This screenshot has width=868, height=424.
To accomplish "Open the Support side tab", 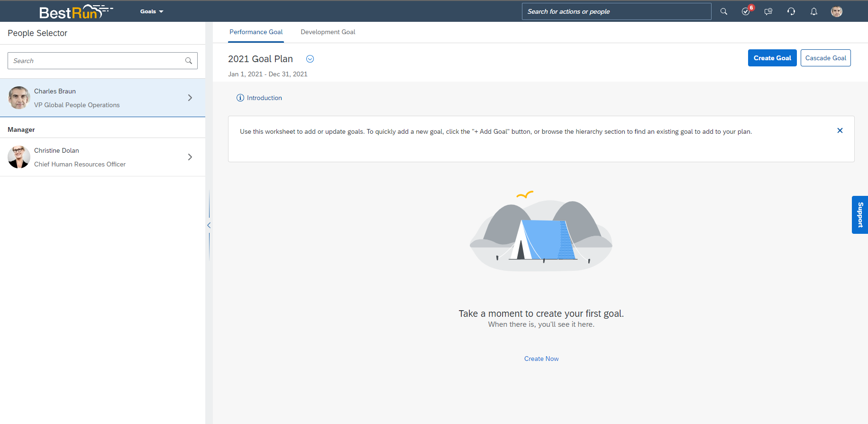I will tap(860, 215).
